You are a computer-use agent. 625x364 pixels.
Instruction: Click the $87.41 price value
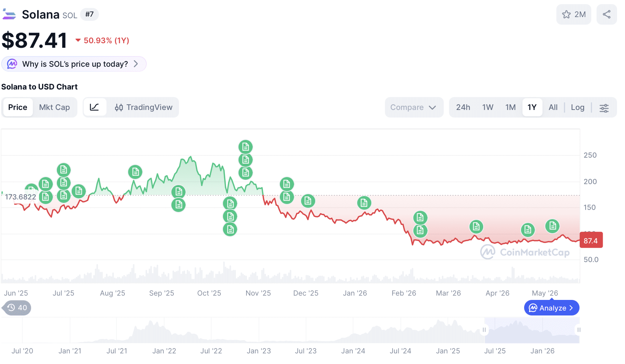point(35,41)
